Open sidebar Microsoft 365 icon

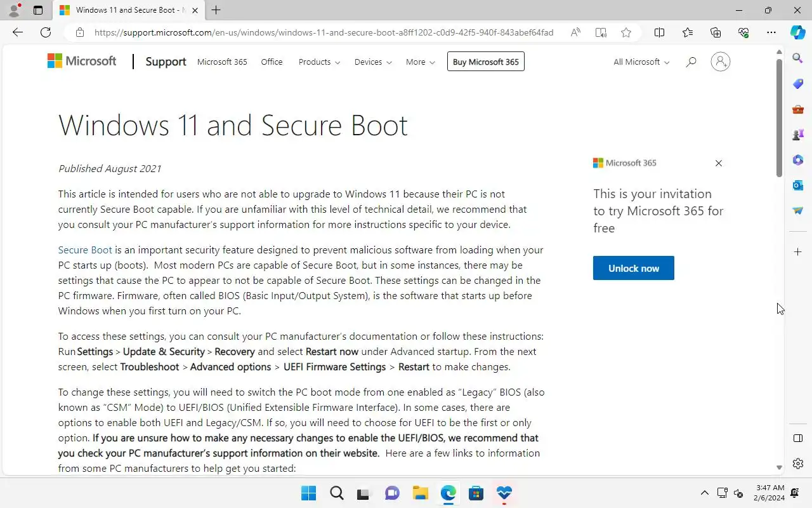(x=798, y=160)
